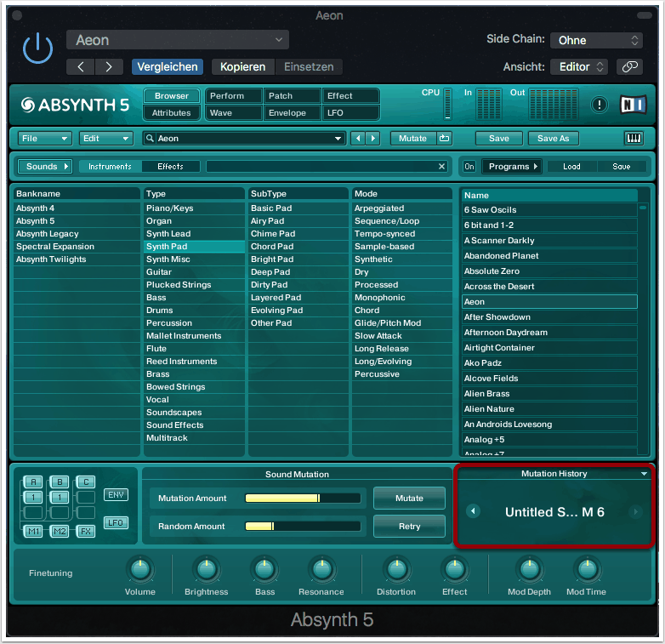Toggle the ENV module button
The width and height of the screenshot is (665, 644).
(x=116, y=495)
